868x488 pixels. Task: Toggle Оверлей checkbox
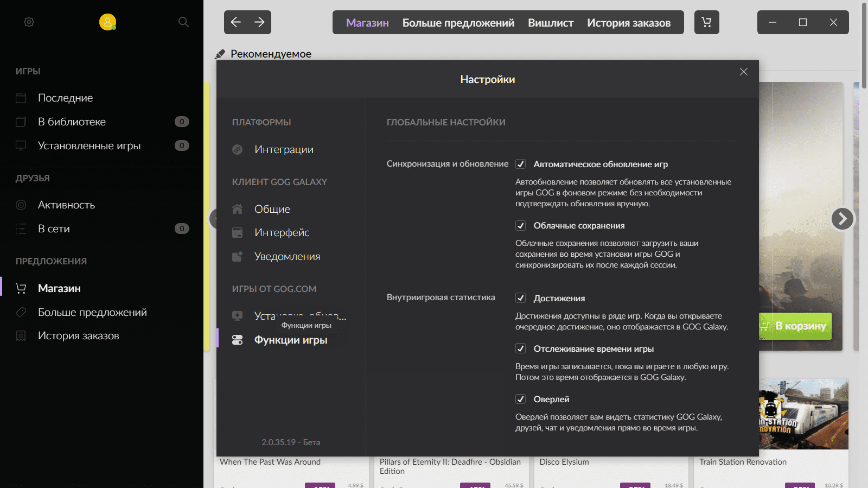pyautogui.click(x=521, y=399)
